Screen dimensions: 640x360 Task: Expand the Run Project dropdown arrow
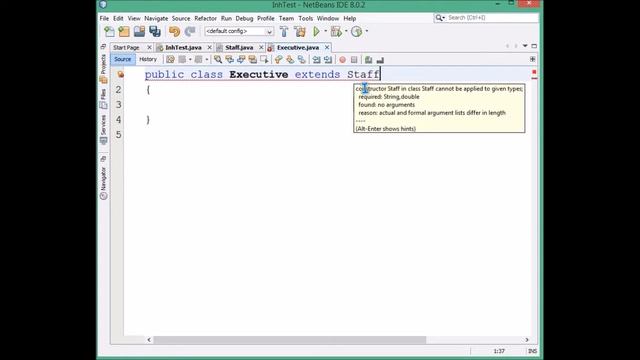pyautogui.click(x=325, y=31)
